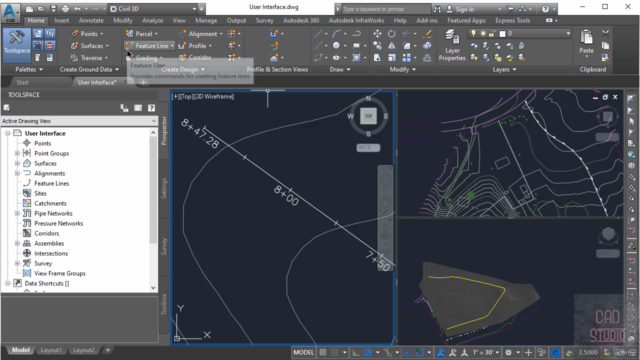The height and width of the screenshot is (360, 640).
Task: Click the Match Properties brush icon
Action: click(427, 33)
